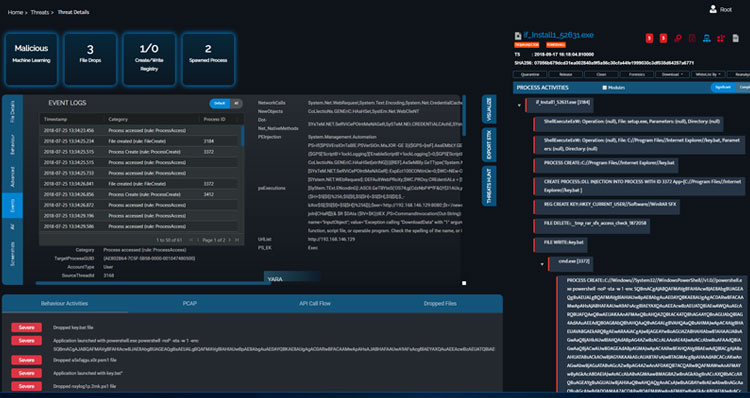Image resolution: width=750 pixels, height=398 pixels.
Task: Click Severe badge for Dropped key.bat file
Action: pyautogui.click(x=26, y=328)
